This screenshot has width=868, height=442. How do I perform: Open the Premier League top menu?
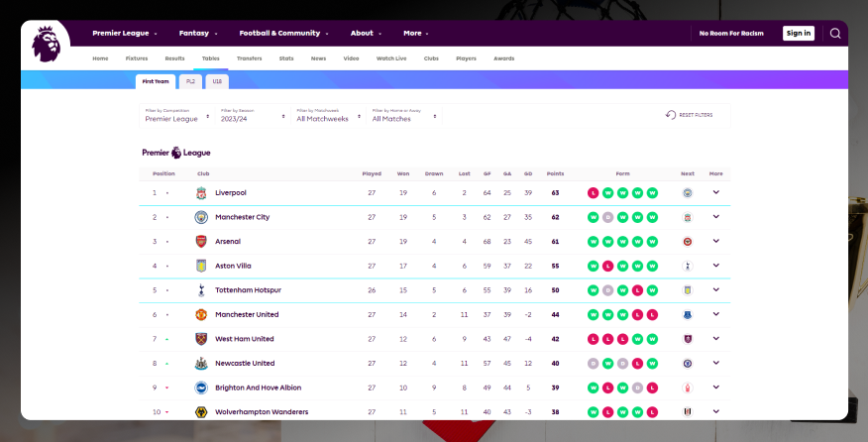(x=125, y=34)
